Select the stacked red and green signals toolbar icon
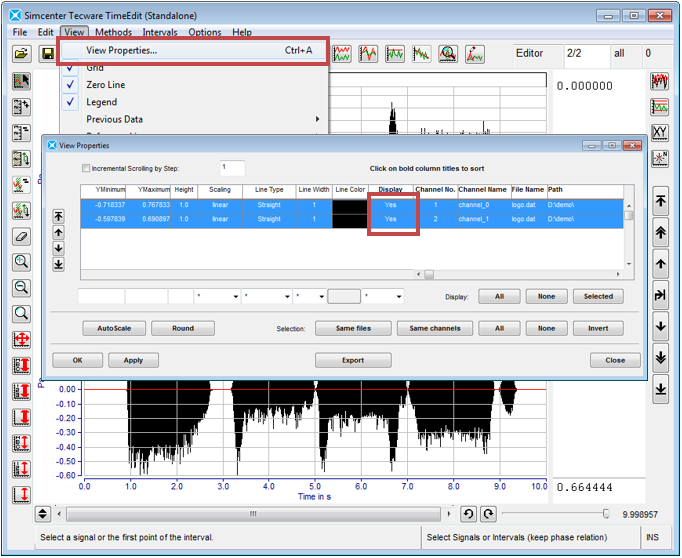 click(x=342, y=54)
